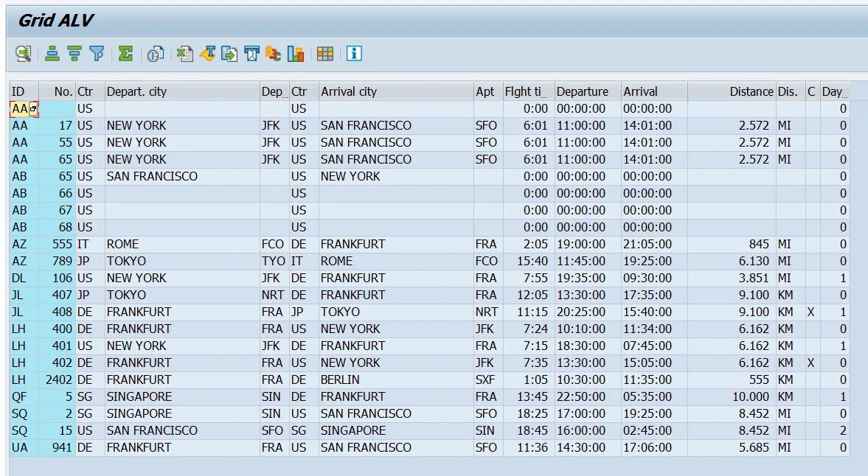Select the C column header

(x=813, y=92)
